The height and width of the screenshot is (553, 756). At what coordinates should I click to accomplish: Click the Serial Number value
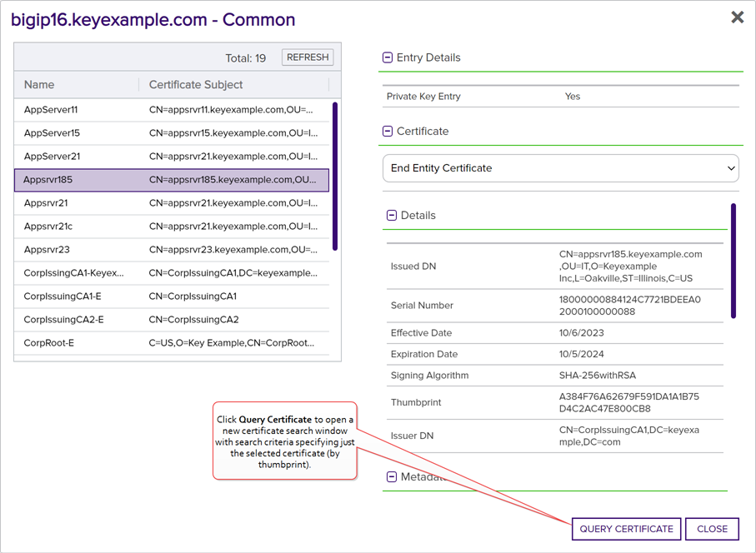click(629, 306)
